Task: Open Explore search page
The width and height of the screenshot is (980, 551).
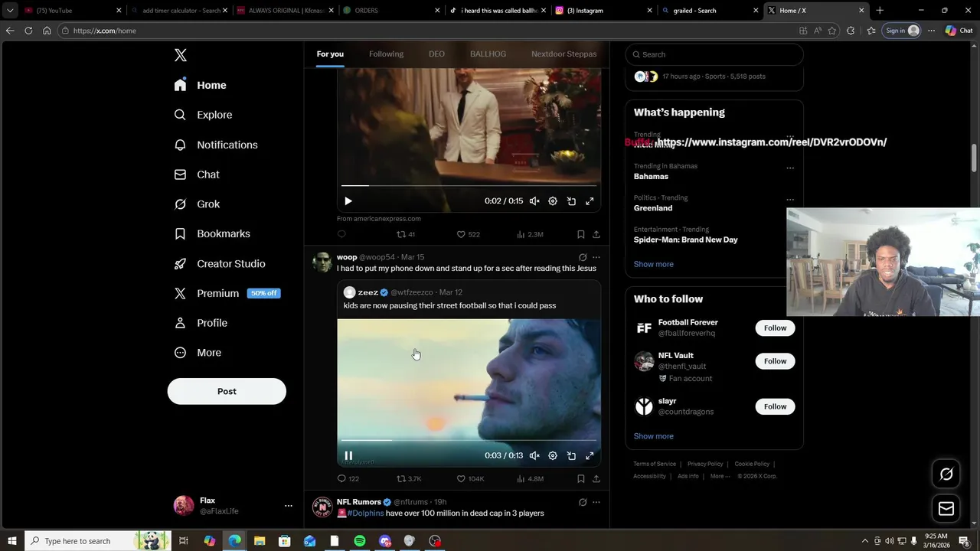Action: tap(203, 115)
